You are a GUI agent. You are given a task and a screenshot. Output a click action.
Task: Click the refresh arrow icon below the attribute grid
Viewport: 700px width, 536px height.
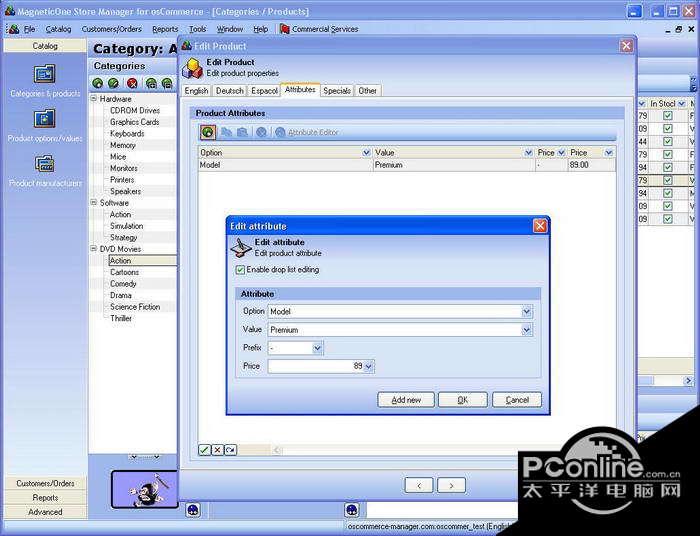[230, 450]
